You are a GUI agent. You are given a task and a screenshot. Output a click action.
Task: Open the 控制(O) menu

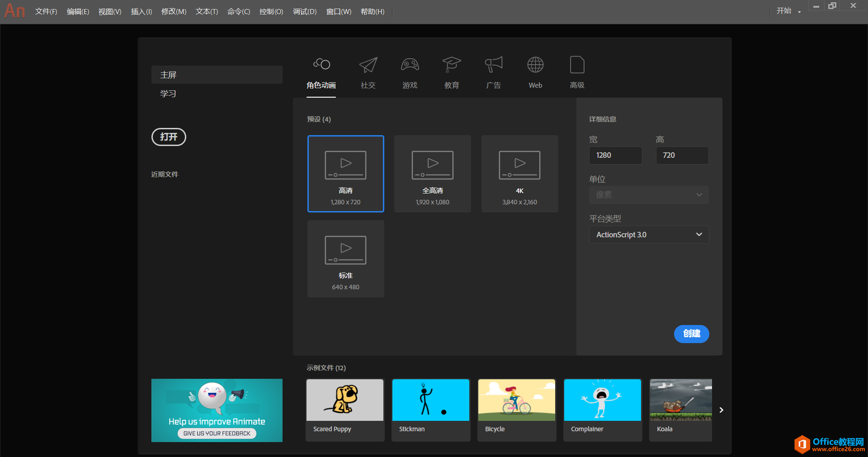pos(271,11)
